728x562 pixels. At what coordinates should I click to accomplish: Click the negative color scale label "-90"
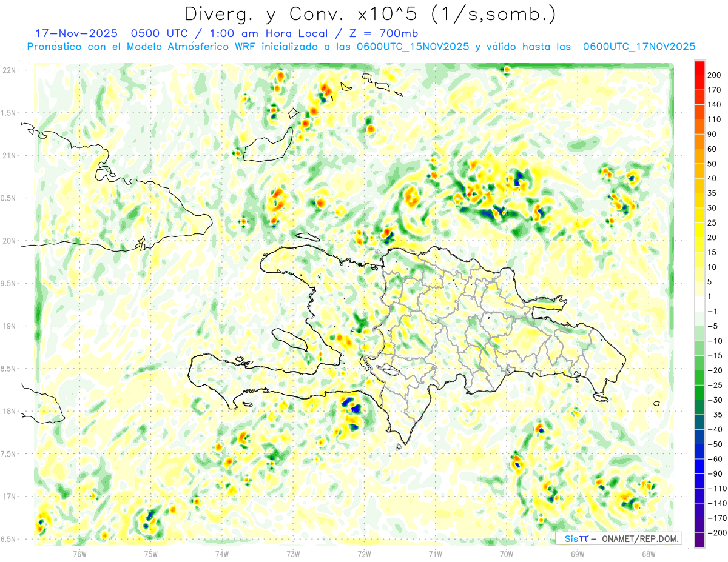(x=715, y=473)
